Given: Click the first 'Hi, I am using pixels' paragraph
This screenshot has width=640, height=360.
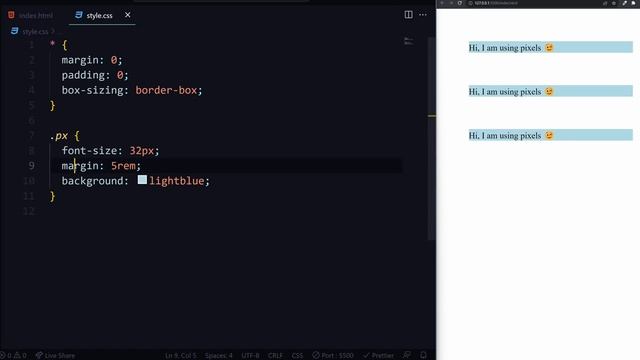Looking at the screenshot, I should pos(550,47).
